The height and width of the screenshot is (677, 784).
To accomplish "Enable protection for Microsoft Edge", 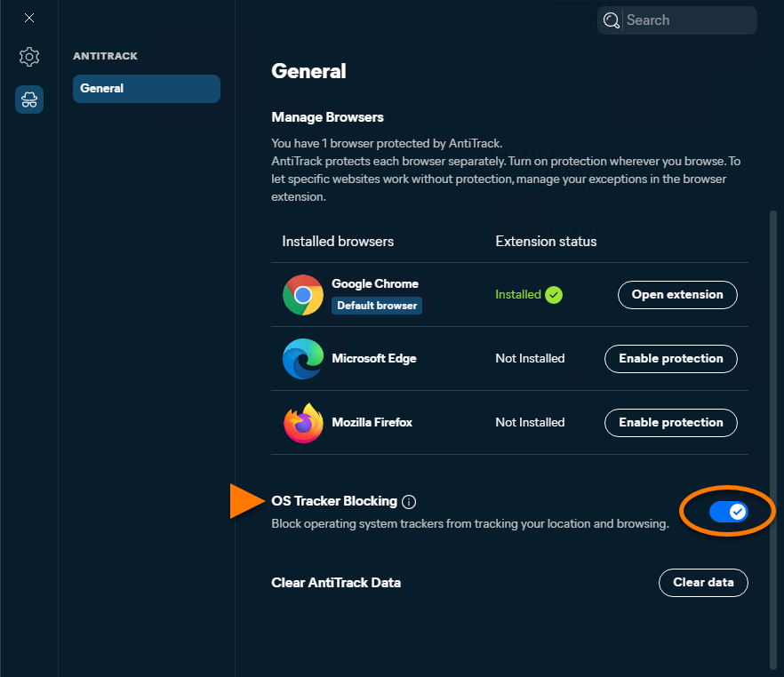I will 671,359.
